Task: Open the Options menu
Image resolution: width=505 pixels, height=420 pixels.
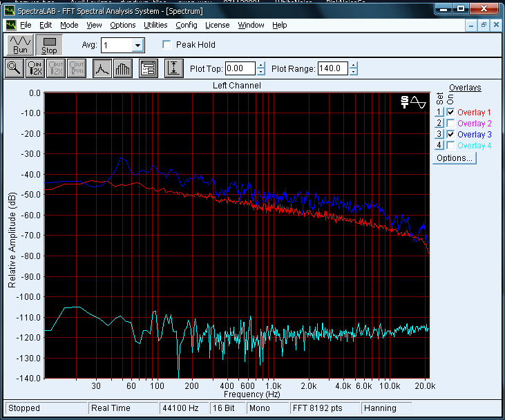Action: (123, 25)
